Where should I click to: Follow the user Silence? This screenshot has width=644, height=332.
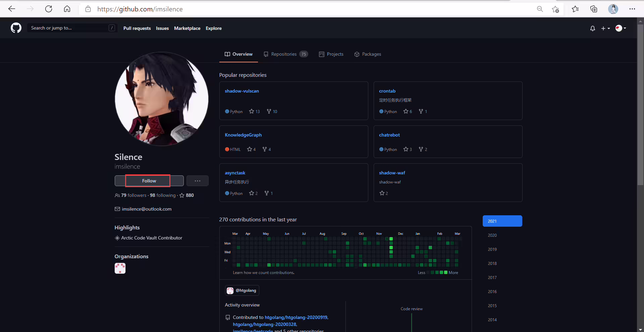[149, 181]
